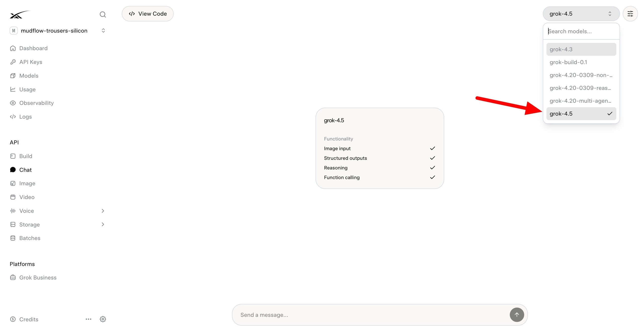Open the chat settings sliders icon
Screen dimensions: 644x332
point(630,14)
